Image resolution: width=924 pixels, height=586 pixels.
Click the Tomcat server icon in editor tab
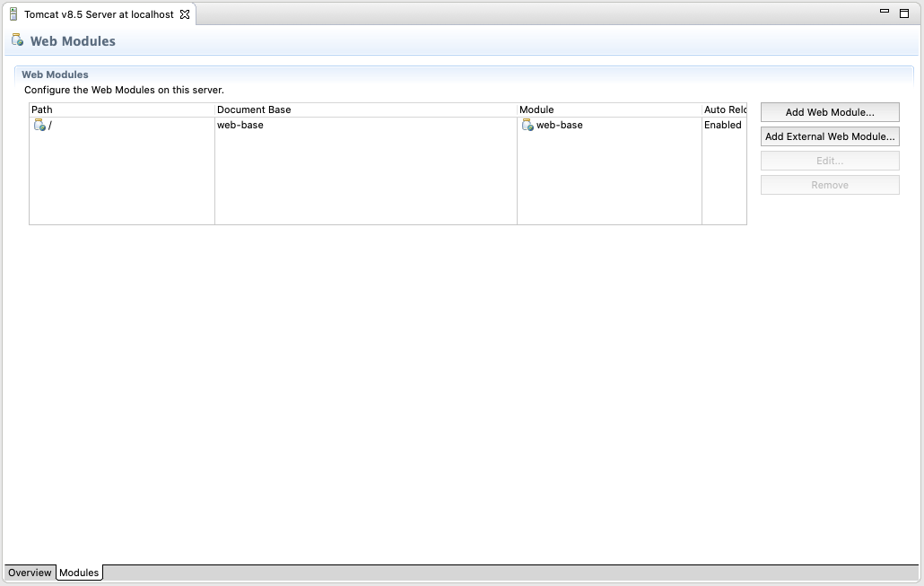coord(13,14)
